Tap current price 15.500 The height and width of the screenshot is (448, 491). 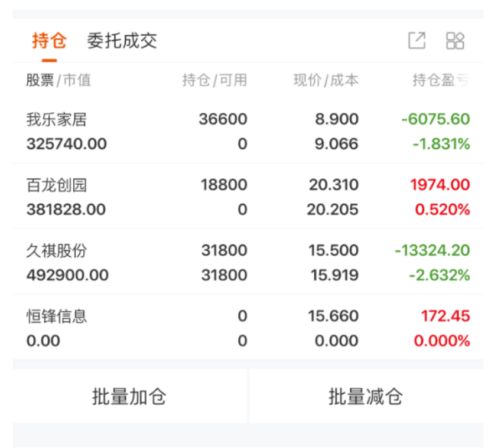click(x=333, y=250)
